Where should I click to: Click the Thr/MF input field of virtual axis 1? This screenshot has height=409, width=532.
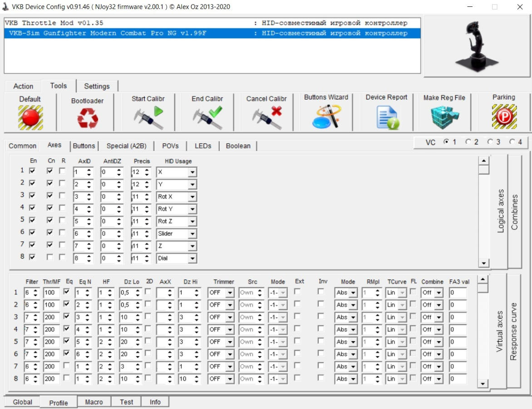[51, 293]
